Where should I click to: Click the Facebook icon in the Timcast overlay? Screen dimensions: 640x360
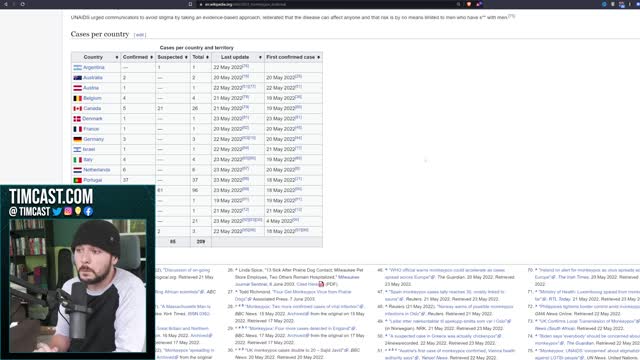pyautogui.click(x=88, y=211)
